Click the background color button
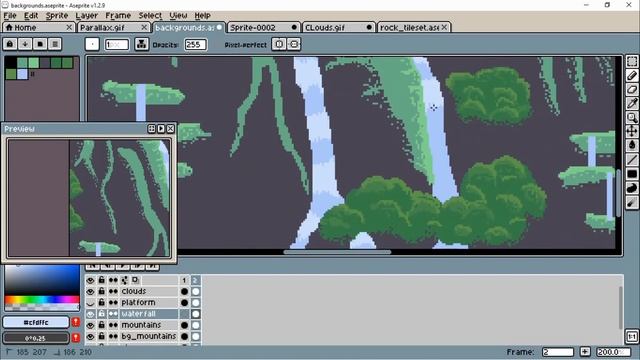 tap(36, 338)
